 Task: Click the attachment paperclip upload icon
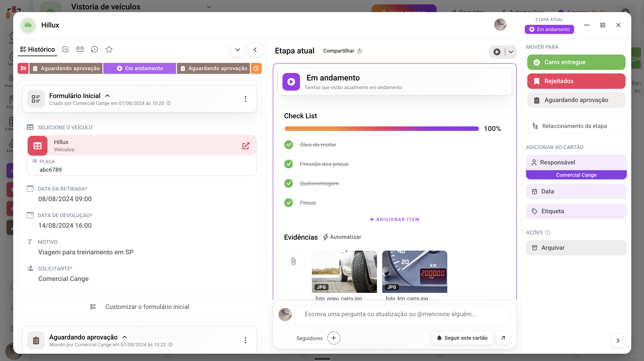tap(293, 261)
